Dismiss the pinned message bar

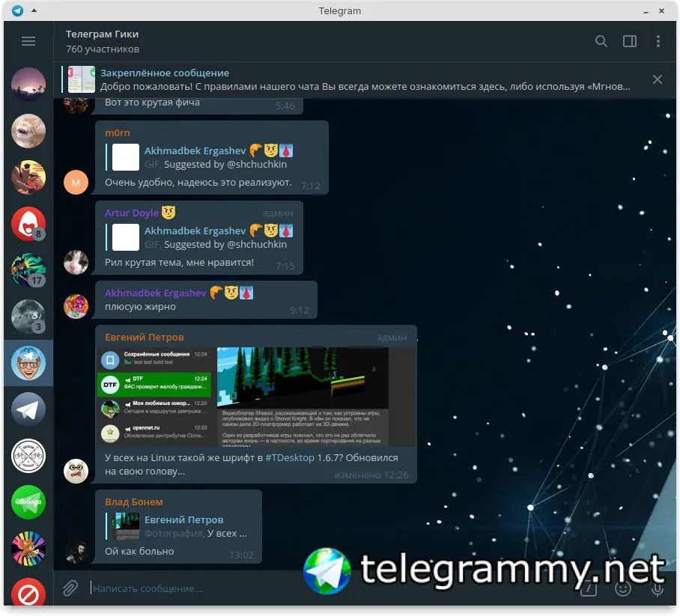pyautogui.click(x=658, y=79)
